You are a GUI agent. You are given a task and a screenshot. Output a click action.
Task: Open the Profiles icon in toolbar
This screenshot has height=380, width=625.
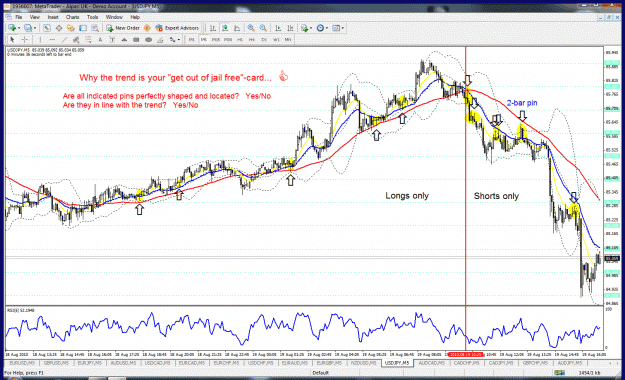[x=28, y=28]
